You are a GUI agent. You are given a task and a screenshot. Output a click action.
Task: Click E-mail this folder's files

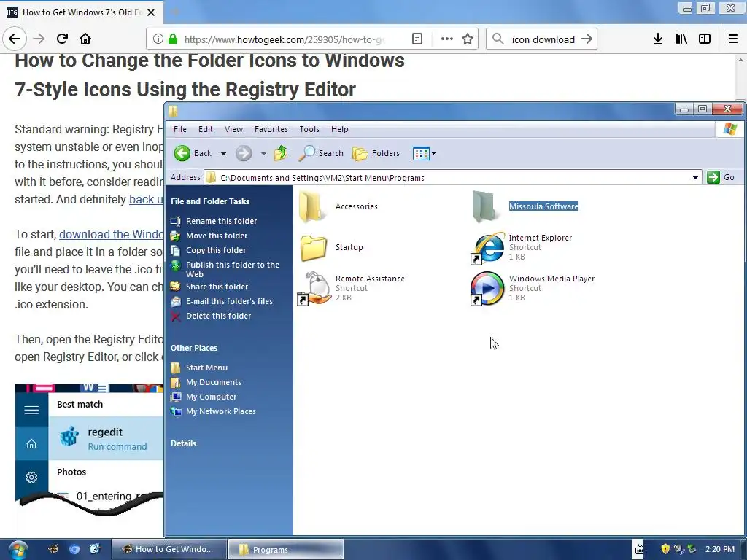229,301
